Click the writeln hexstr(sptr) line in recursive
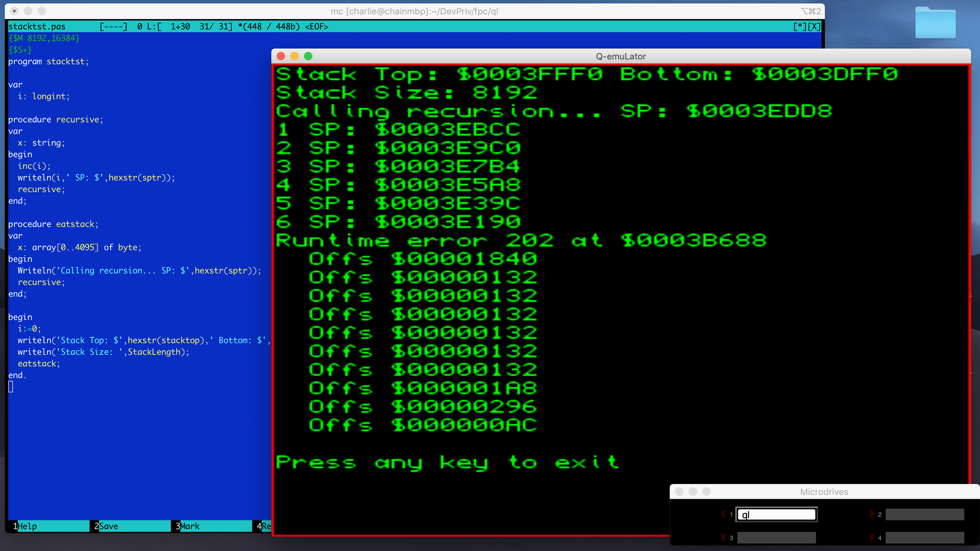 (x=96, y=178)
